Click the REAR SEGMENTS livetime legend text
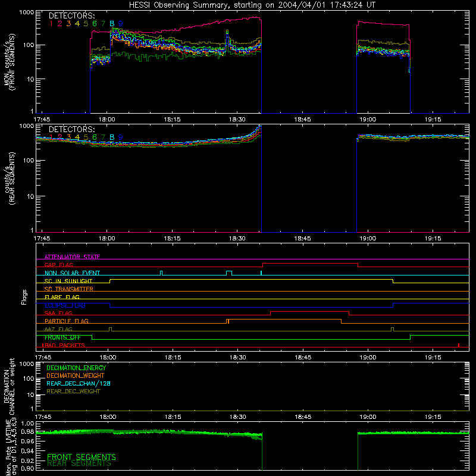The height and width of the screenshot is (476, 476). tap(79, 464)
